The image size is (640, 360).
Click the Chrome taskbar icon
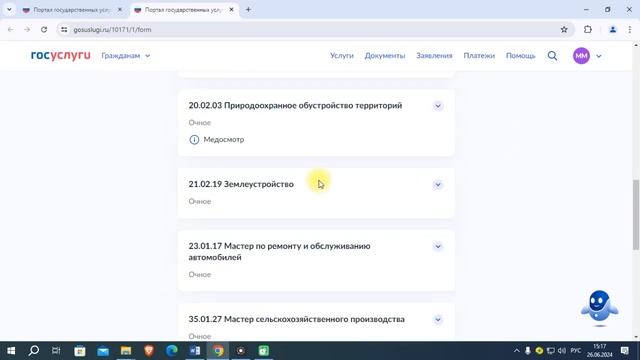(218, 351)
